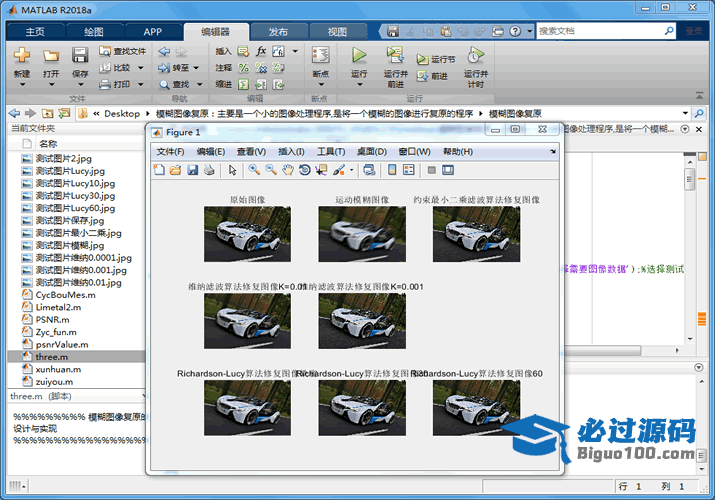
Task: Click the Desktop path segment
Action: pyautogui.click(x=122, y=113)
